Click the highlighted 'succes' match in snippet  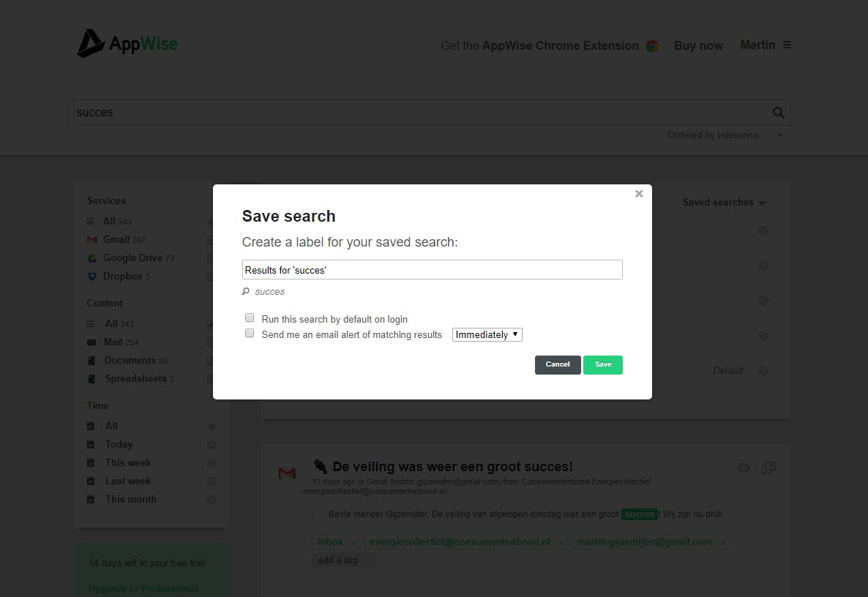pos(640,514)
